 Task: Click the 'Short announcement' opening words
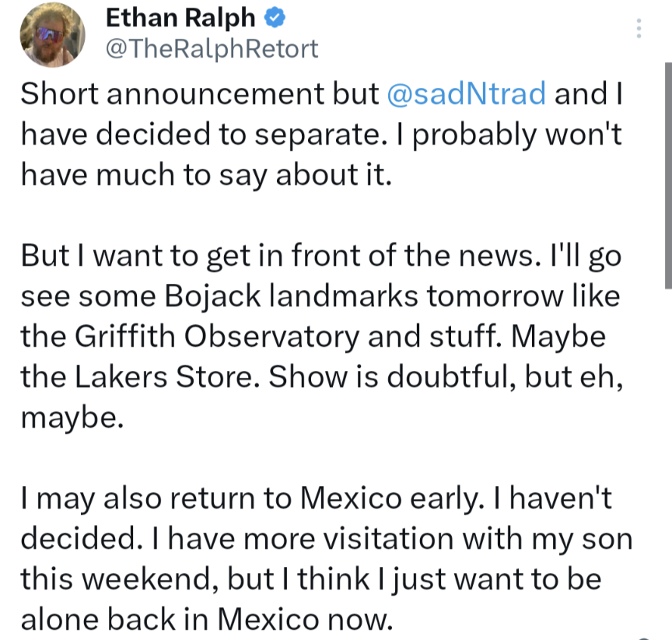coord(172,93)
